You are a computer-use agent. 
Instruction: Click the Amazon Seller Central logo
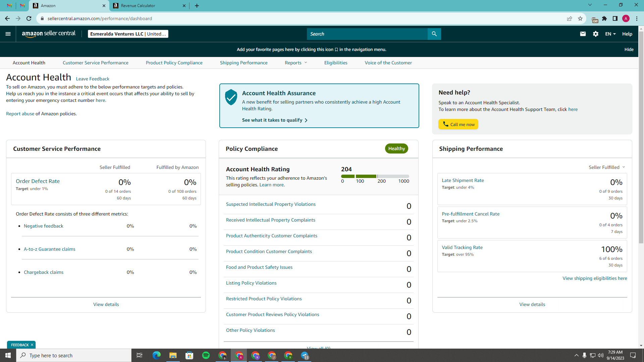[49, 34]
